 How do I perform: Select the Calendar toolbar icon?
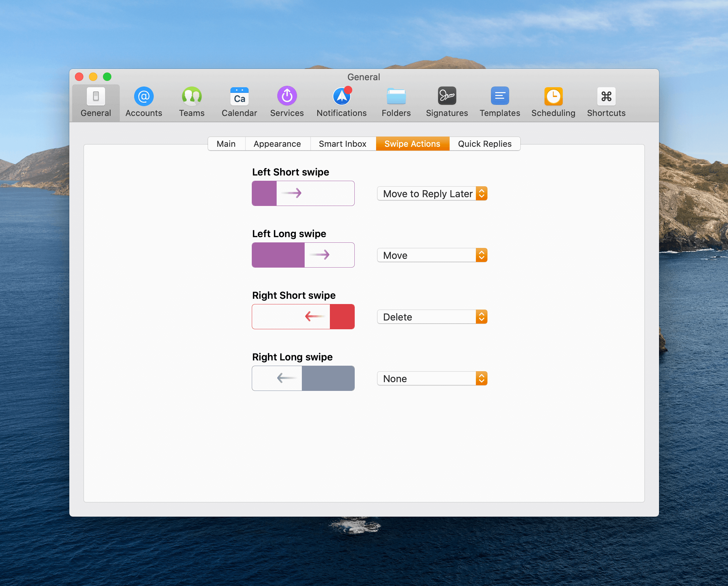tap(239, 102)
